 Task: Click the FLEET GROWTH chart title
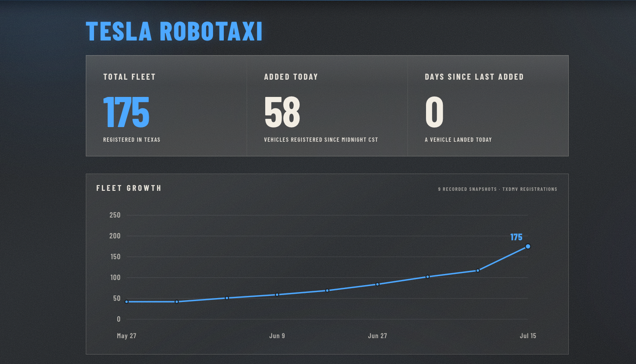[129, 188]
